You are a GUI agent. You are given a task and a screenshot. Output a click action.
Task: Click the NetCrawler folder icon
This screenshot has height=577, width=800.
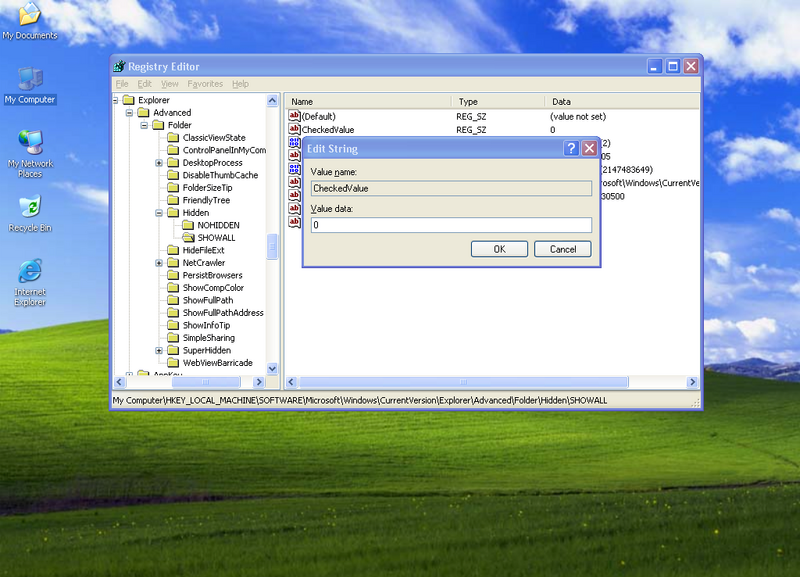(173, 262)
